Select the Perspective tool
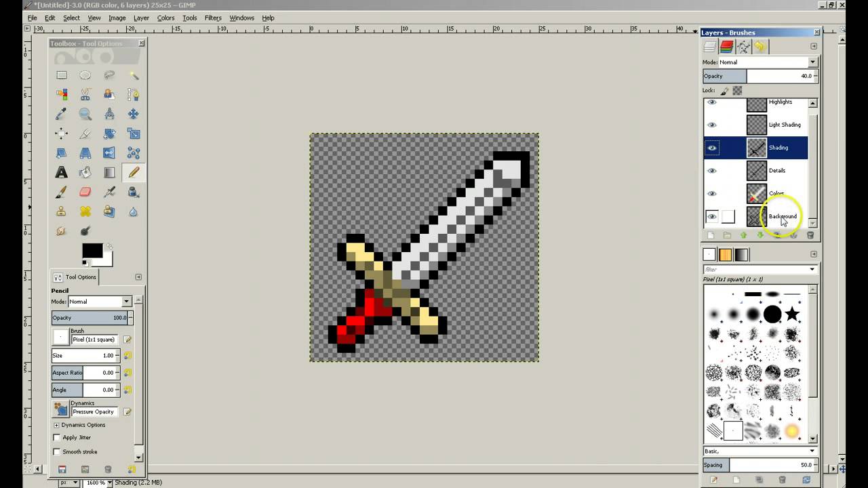Screen dimensions: 868x488 85,153
